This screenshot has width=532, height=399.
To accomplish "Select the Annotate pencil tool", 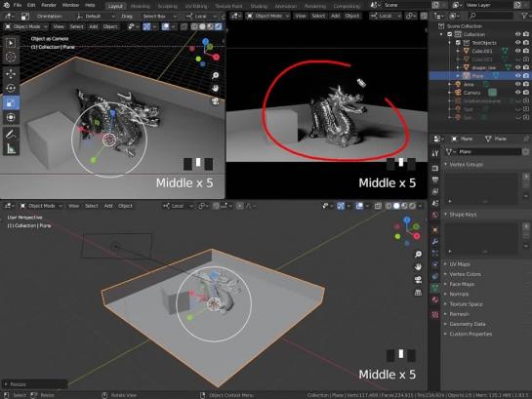I will pos(11,135).
